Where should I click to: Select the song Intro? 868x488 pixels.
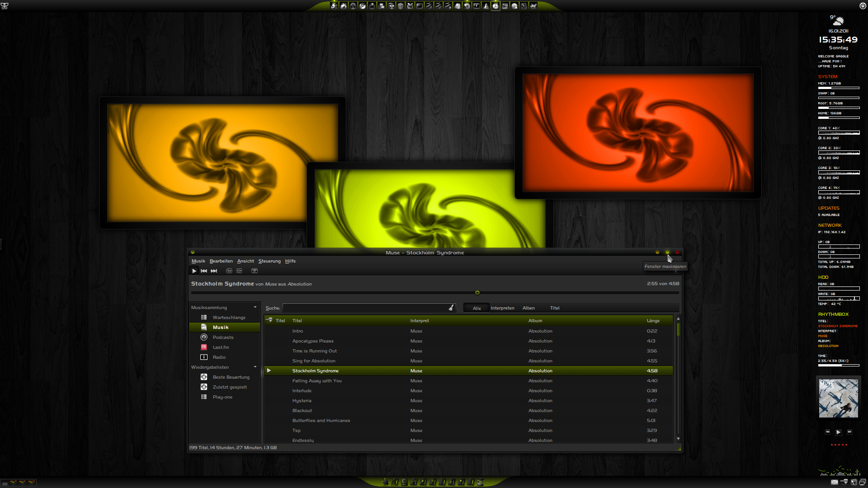(469, 331)
